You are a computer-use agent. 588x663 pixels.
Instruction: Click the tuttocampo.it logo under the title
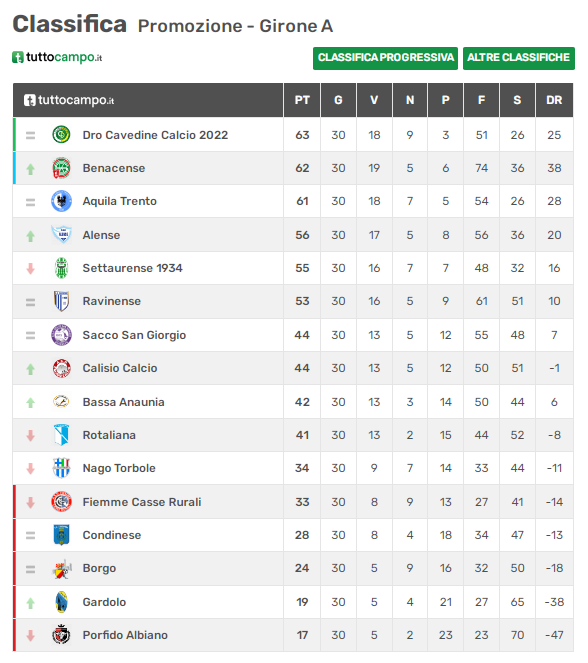tap(57, 57)
